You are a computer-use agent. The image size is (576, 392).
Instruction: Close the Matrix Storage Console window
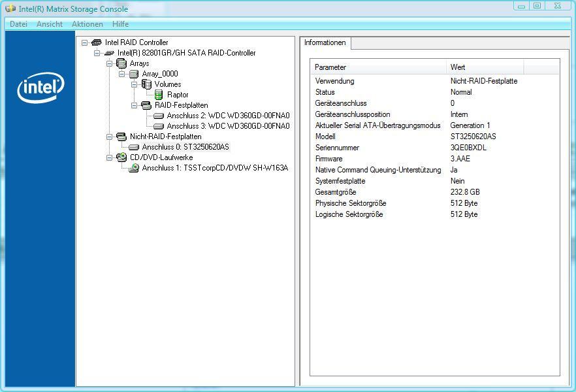[x=558, y=6]
